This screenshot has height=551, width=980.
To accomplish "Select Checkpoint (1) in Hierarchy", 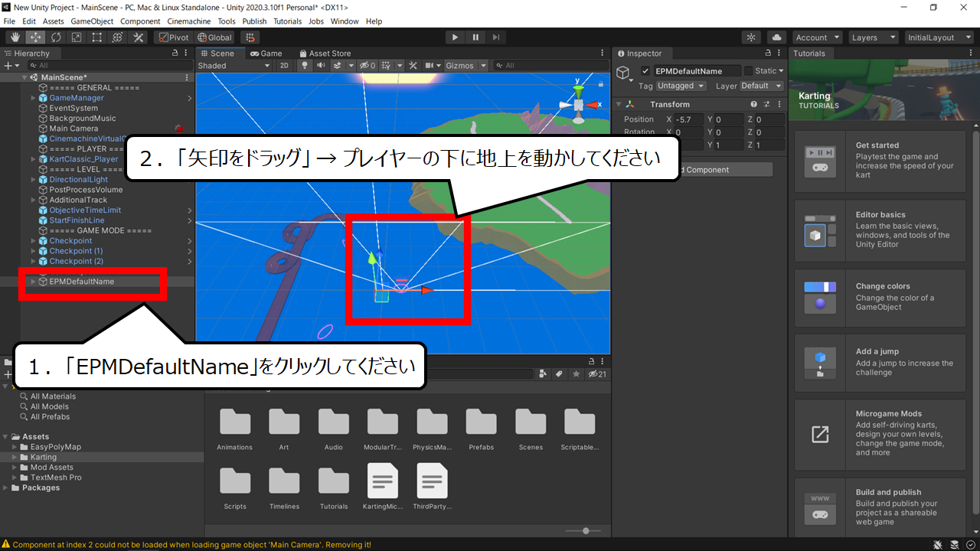I will click(x=76, y=251).
